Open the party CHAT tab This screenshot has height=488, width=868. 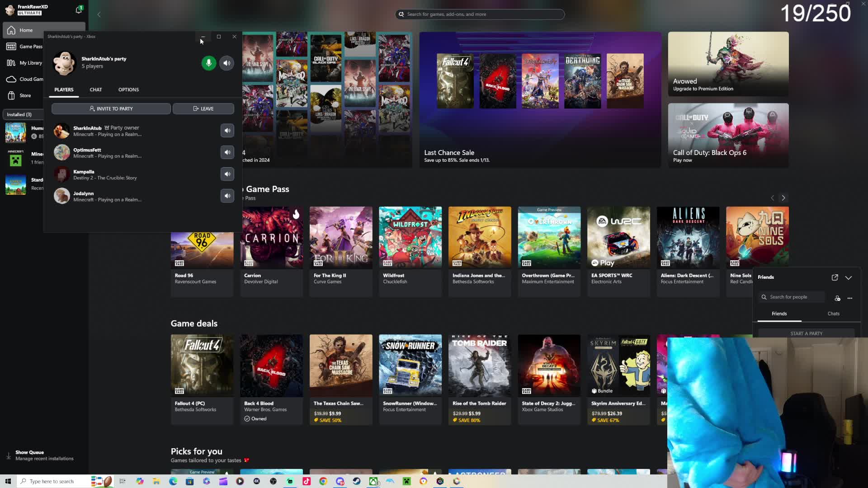(x=96, y=89)
